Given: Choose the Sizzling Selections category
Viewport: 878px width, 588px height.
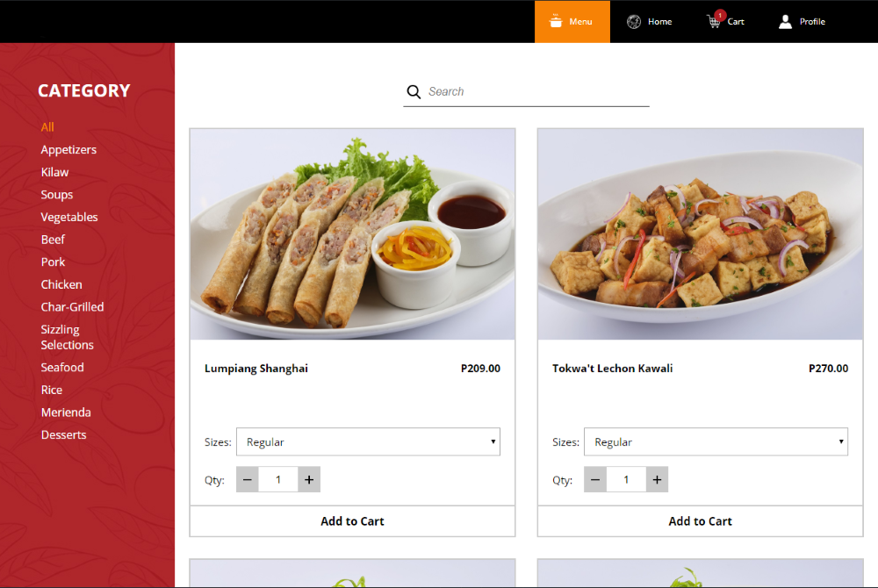Looking at the screenshot, I should pos(67,337).
